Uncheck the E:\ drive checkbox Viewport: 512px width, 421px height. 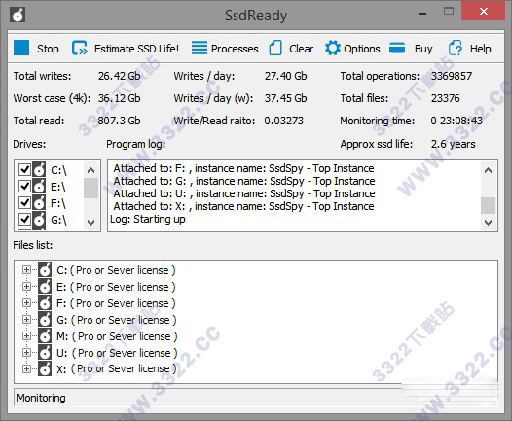[x=24, y=186]
